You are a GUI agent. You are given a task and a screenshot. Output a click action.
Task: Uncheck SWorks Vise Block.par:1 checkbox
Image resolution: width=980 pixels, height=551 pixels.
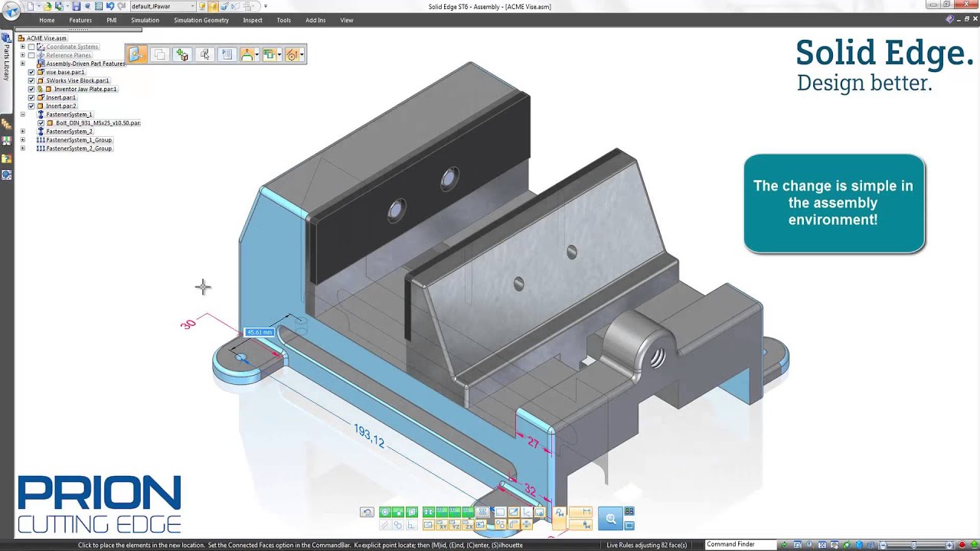31,80
